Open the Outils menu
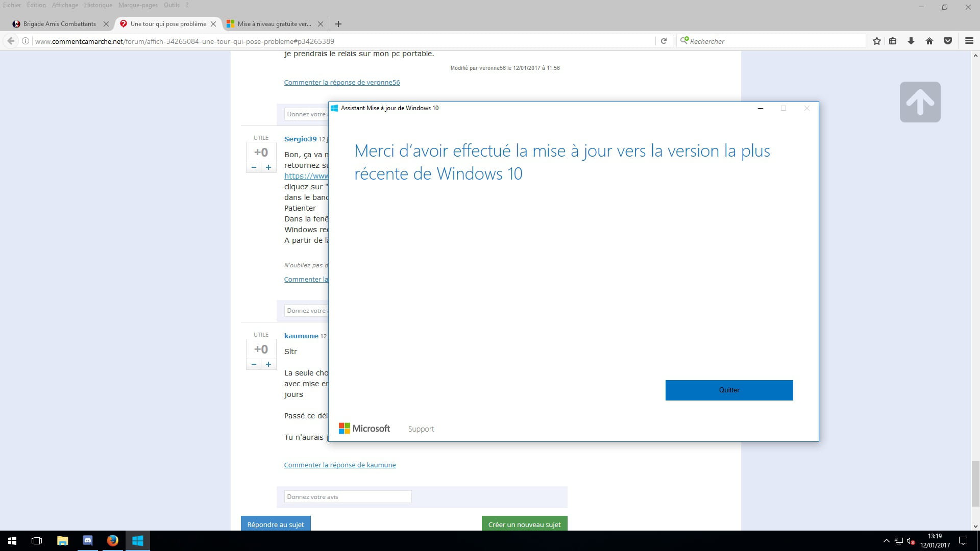The height and width of the screenshot is (551, 980). [171, 5]
